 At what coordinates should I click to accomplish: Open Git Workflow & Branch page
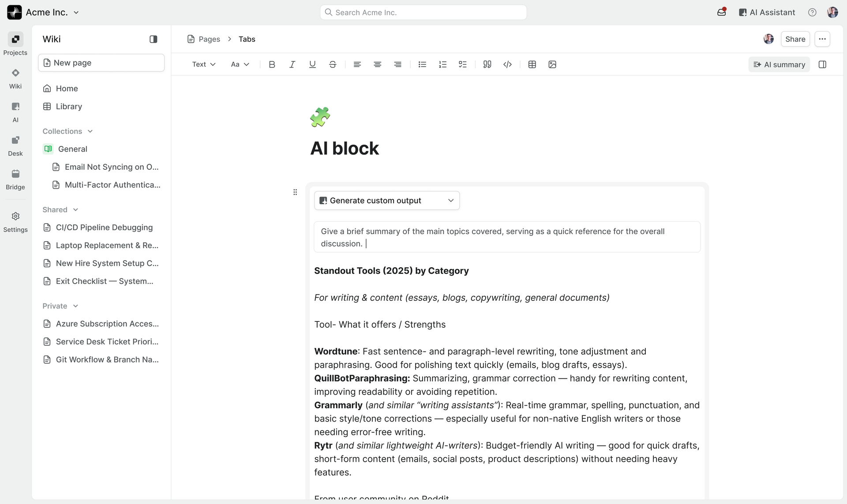click(x=101, y=360)
